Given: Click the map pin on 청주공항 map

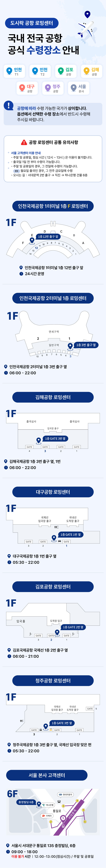Looking at the screenshot, I should pos(46,726).
